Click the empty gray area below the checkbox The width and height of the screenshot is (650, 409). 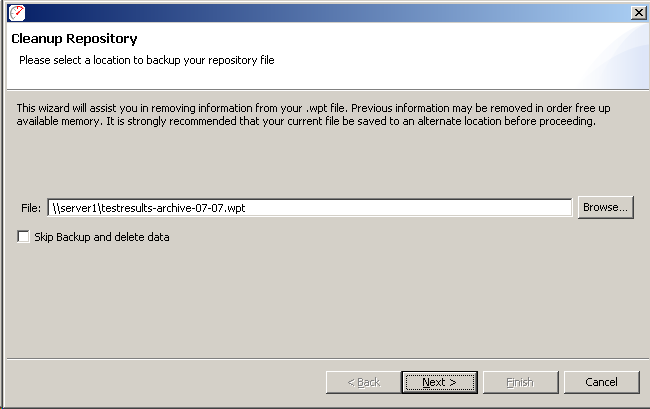[325, 298]
